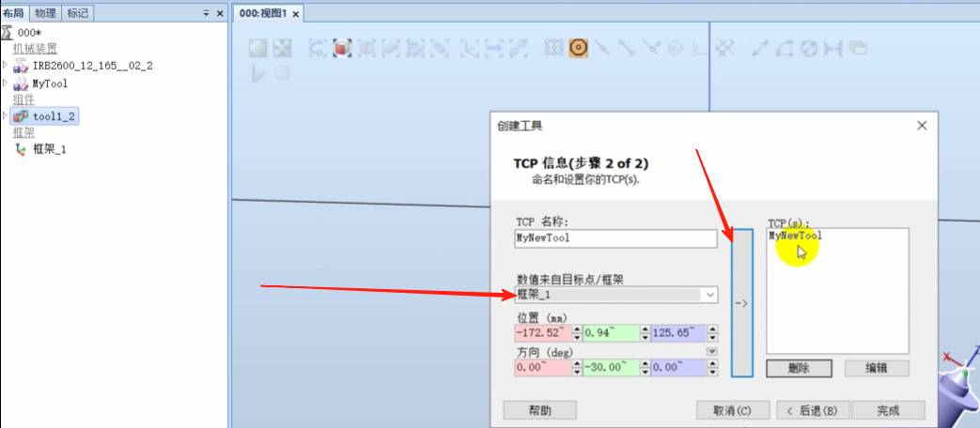Image resolution: width=980 pixels, height=428 pixels.
Task: Expand the MyTool tree node
Action: pyautogui.click(x=6, y=83)
